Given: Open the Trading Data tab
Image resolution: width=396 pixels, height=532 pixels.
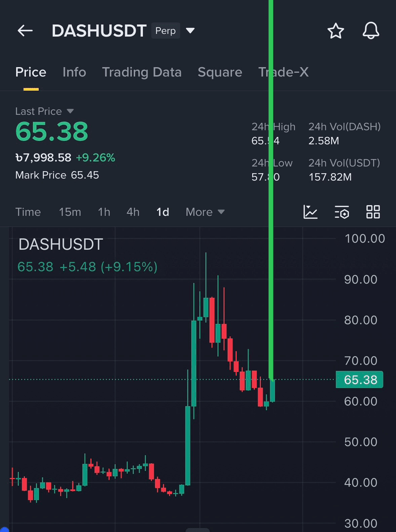Looking at the screenshot, I should (141, 72).
